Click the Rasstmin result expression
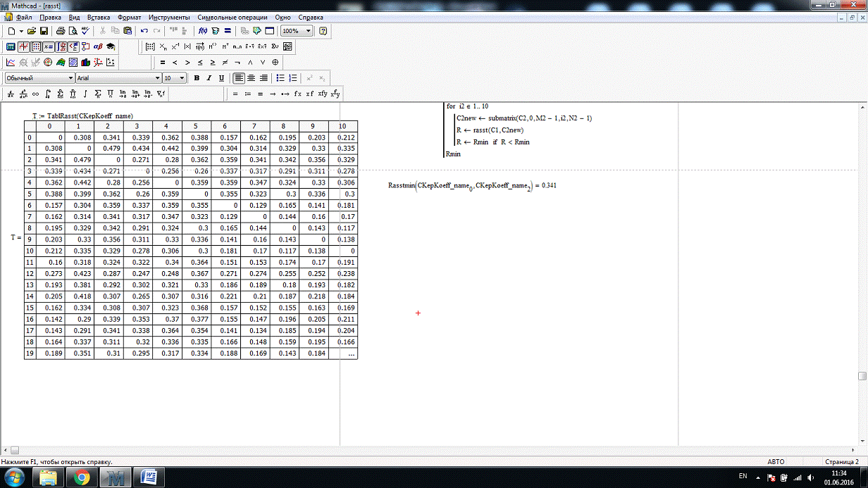Image resolution: width=868 pixels, height=488 pixels. pyautogui.click(x=472, y=185)
